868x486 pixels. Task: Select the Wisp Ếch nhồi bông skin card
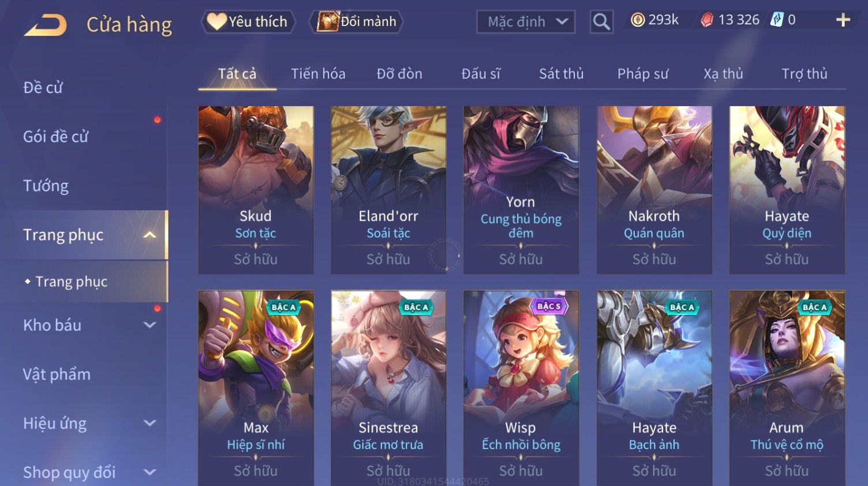click(521, 388)
